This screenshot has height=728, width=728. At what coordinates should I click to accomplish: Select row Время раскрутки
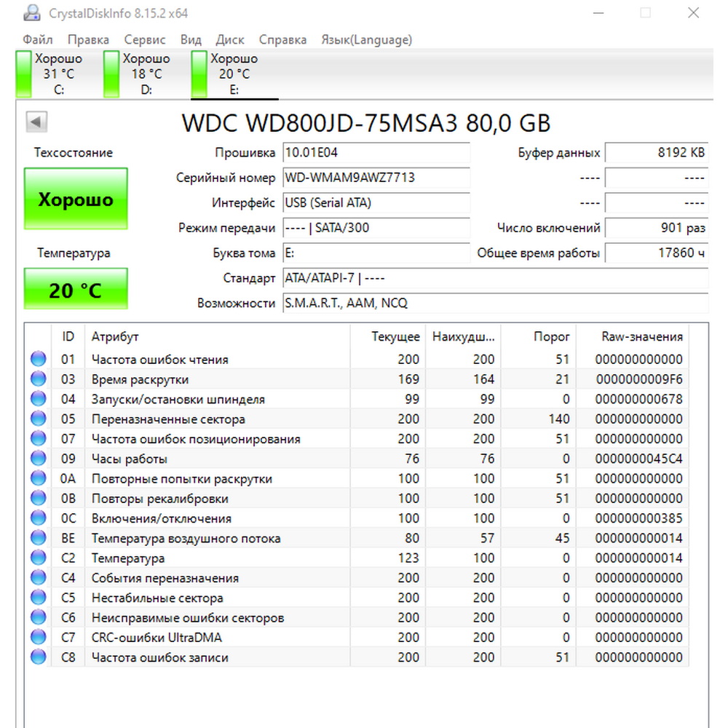coord(357,379)
